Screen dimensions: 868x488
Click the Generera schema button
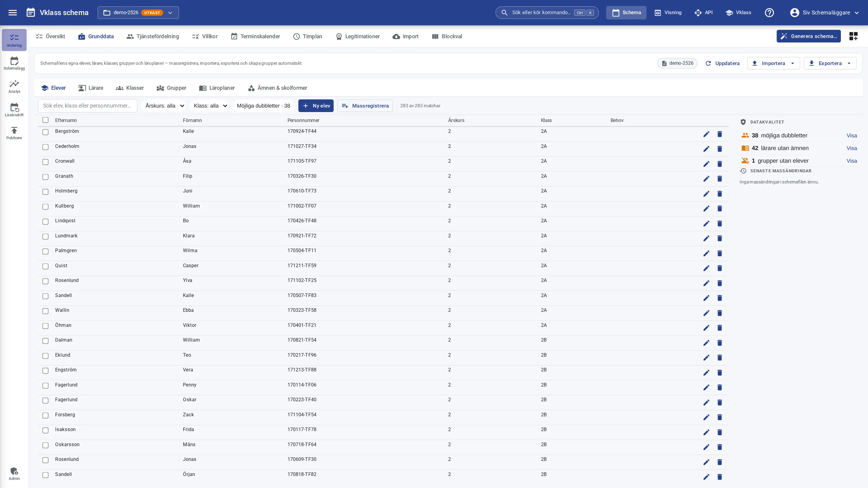(x=808, y=36)
